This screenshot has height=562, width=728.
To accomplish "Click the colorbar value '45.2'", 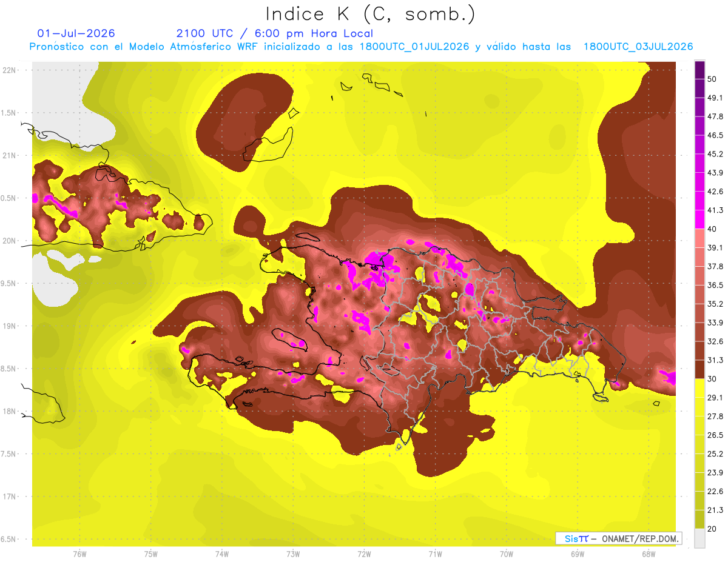I will pos(715,155).
